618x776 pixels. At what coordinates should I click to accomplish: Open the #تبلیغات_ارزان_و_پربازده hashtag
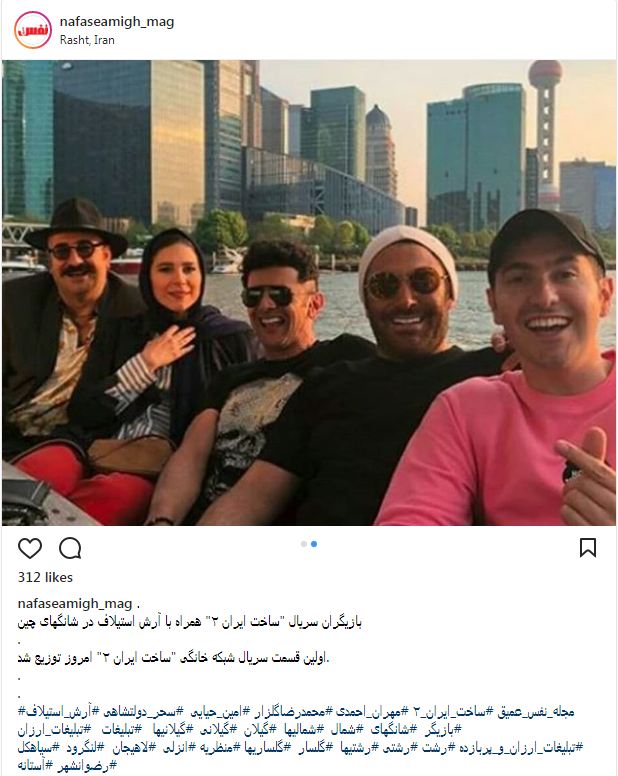click(x=517, y=748)
